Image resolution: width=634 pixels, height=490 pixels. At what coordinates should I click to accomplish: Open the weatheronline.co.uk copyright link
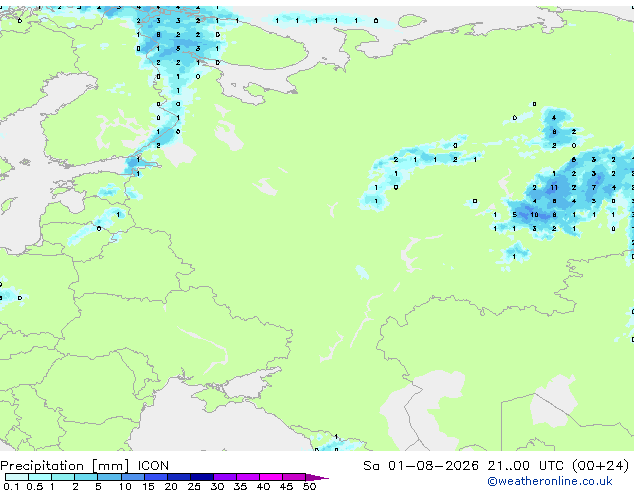coord(549,481)
